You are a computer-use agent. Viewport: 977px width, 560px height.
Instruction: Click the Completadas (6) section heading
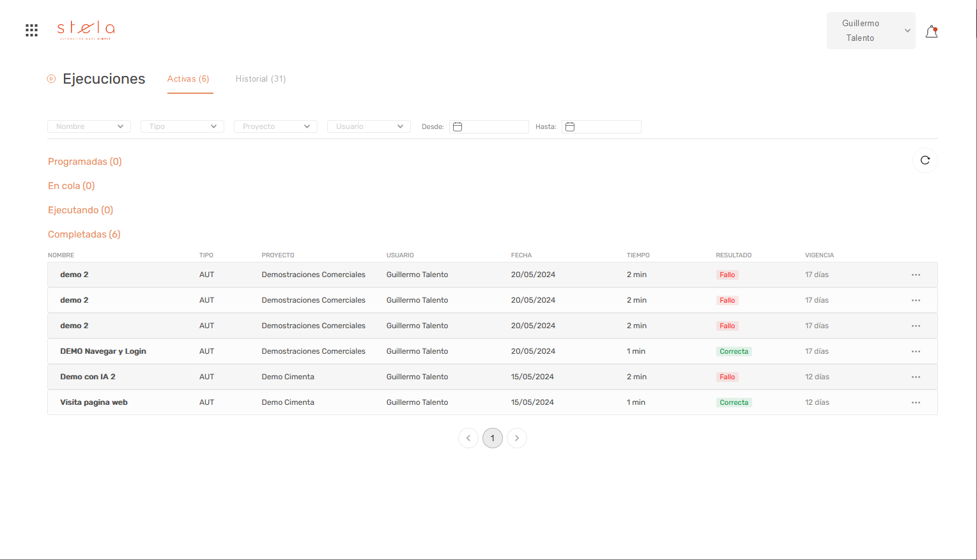coord(84,234)
